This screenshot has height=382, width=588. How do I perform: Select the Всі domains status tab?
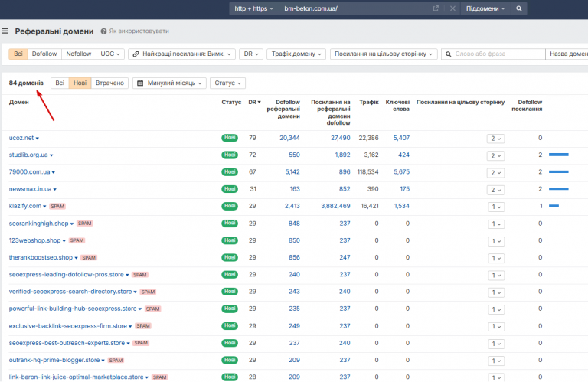60,83
